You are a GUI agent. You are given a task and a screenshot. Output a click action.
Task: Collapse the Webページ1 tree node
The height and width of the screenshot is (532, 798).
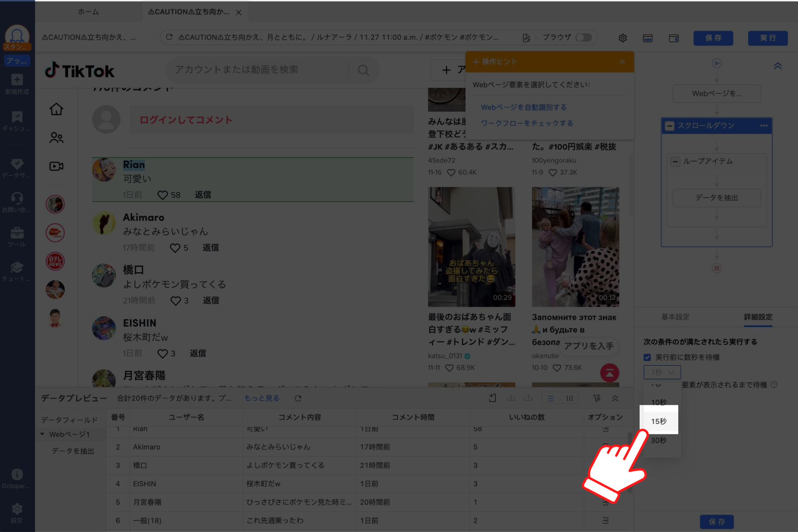[x=42, y=434]
